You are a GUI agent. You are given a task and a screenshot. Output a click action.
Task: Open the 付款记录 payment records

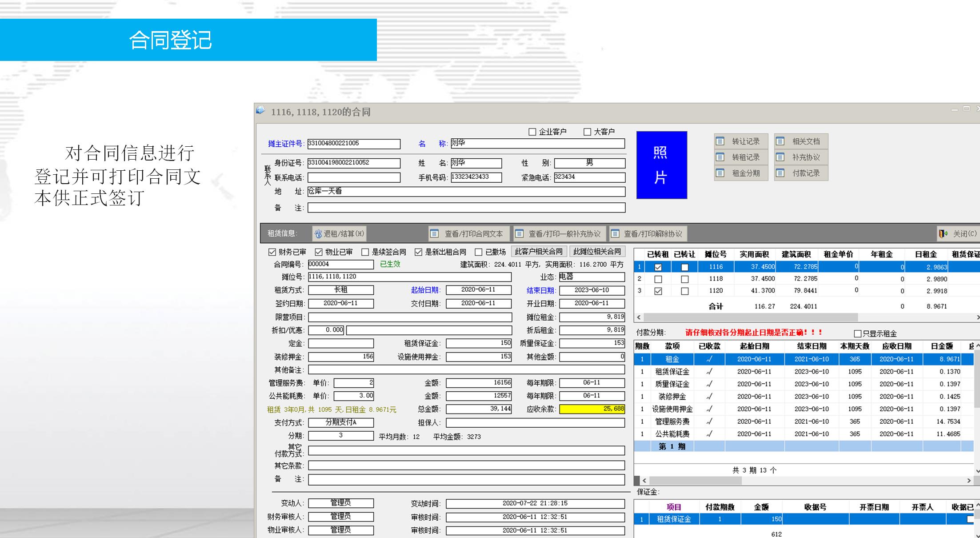[800, 173]
